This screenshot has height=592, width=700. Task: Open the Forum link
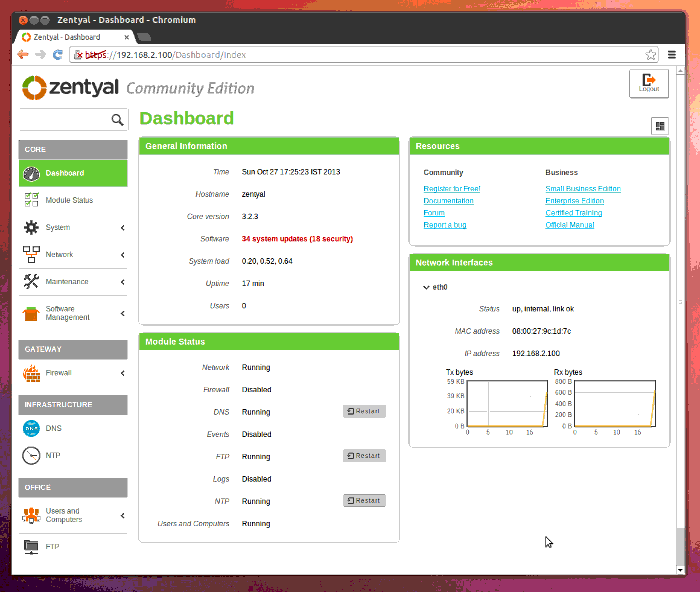pyautogui.click(x=434, y=213)
